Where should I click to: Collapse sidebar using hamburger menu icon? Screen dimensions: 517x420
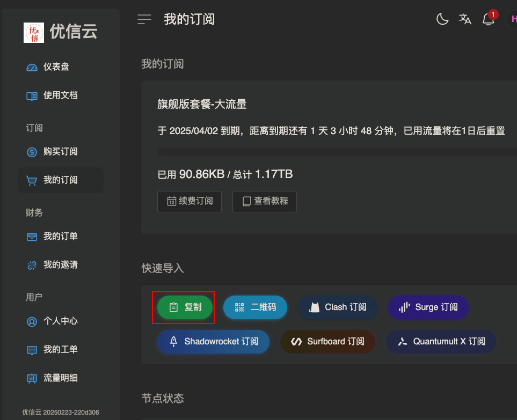144,19
